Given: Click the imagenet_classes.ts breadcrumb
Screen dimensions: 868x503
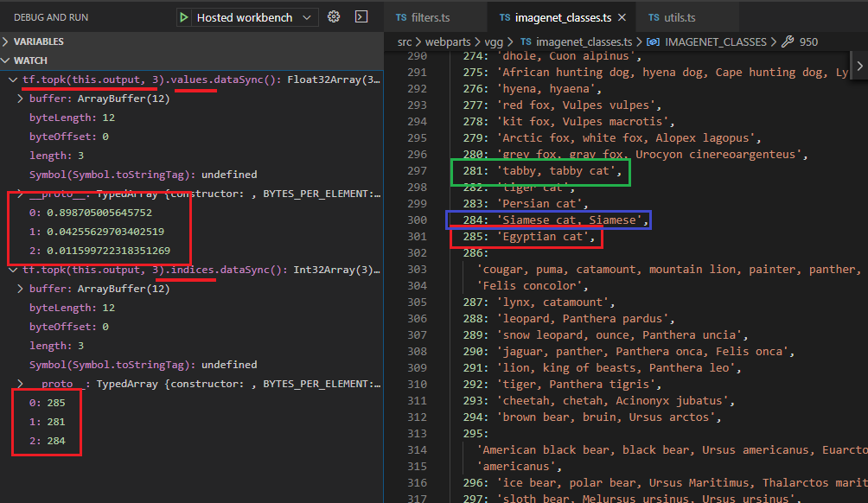Looking at the screenshot, I should coord(584,42).
